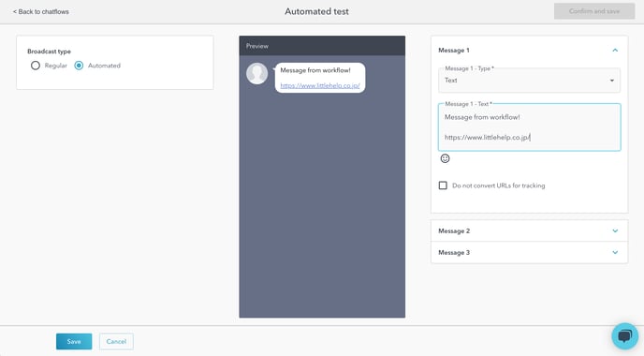
Task: Click the Preview panel header
Action: [322, 46]
